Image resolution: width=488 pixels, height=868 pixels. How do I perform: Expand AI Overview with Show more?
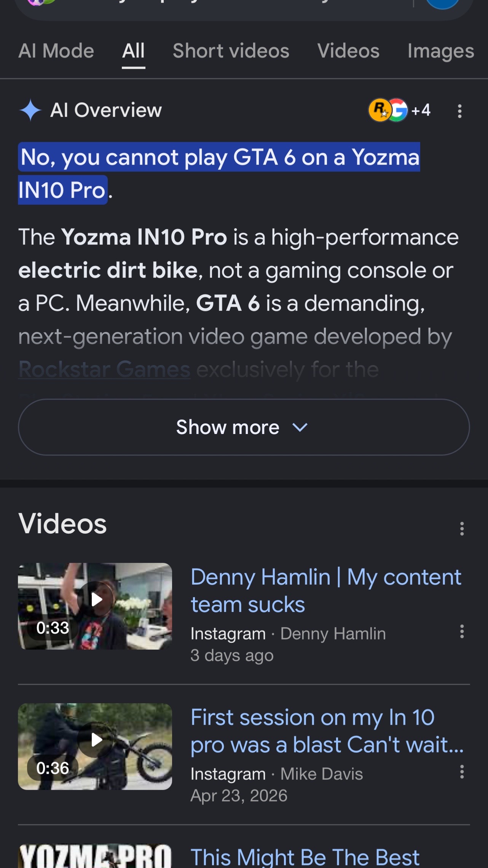coord(244,427)
